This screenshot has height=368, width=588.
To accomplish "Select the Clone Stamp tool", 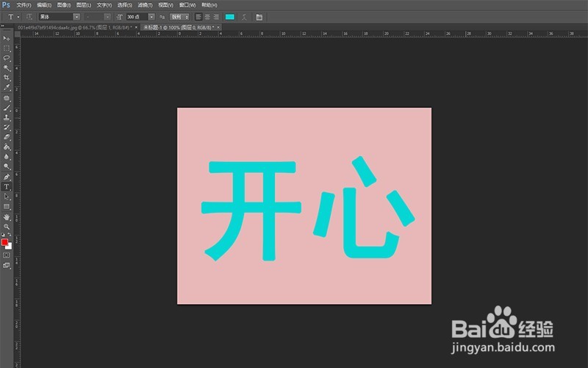I will click(7, 118).
